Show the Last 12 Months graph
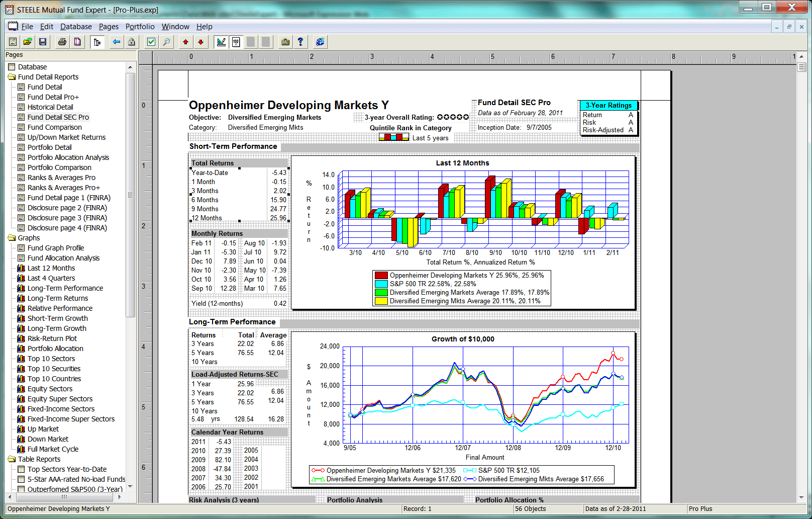This screenshot has height=519, width=812. 51,268
